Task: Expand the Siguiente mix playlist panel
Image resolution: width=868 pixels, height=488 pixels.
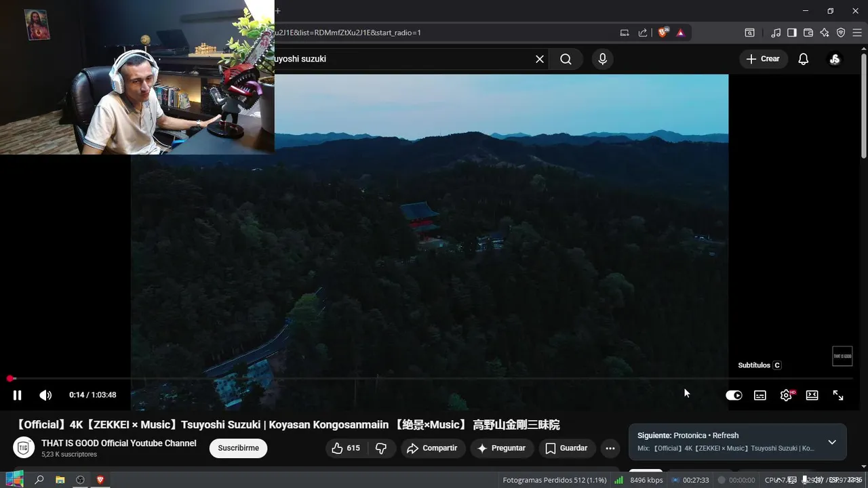Action: [832, 442]
